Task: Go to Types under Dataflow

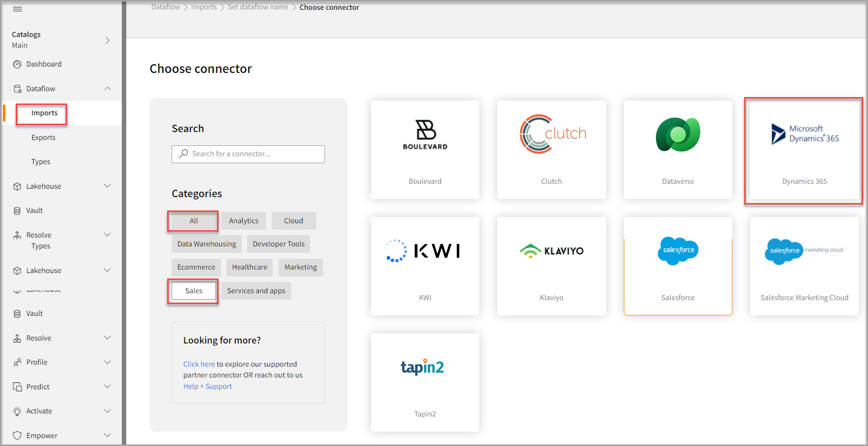Action: pyautogui.click(x=41, y=162)
